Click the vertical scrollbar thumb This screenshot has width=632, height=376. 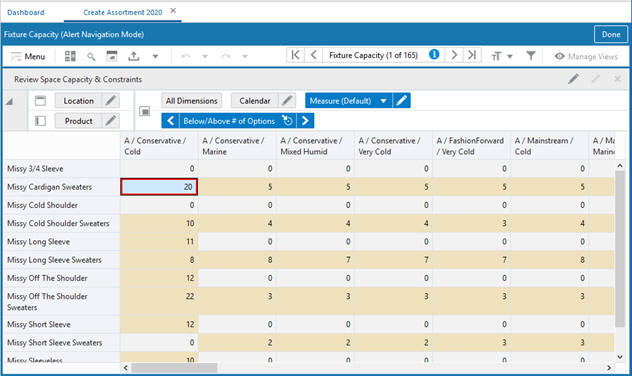(620, 248)
